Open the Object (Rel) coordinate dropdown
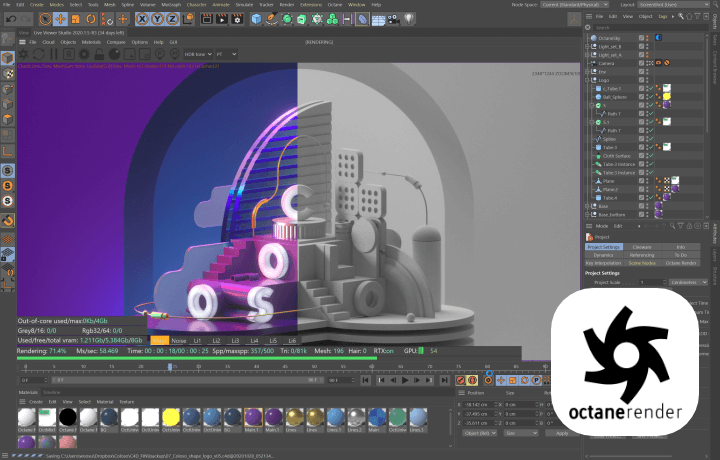The width and height of the screenshot is (720, 460). [x=480, y=433]
